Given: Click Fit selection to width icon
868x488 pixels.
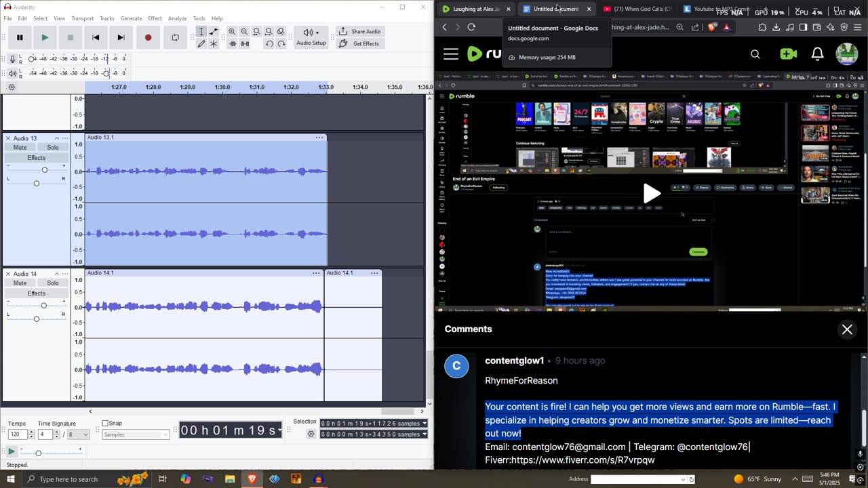Looking at the screenshot, I should (x=256, y=32).
